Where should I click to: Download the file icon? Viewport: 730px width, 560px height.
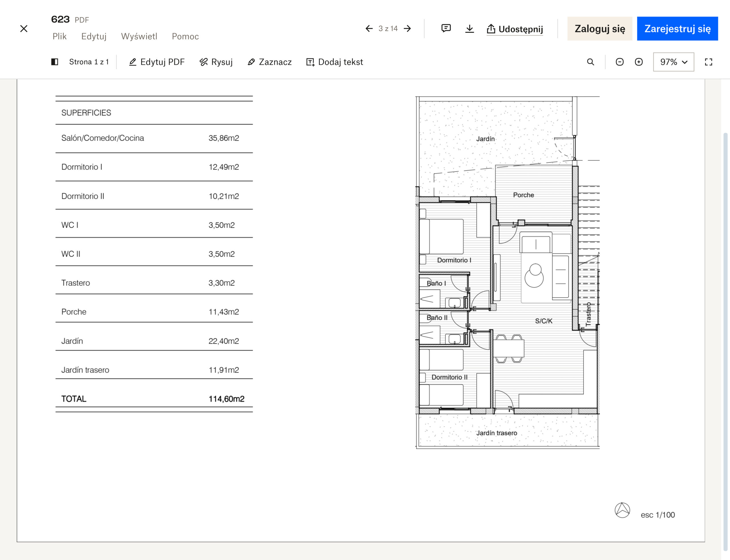(469, 29)
